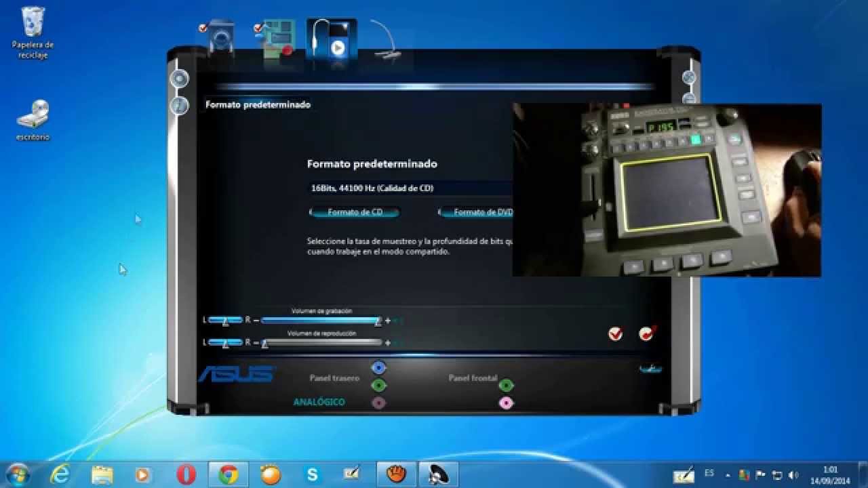Image resolution: width=868 pixels, height=488 pixels.
Task: Click the ASUS logo
Action: [x=237, y=374]
